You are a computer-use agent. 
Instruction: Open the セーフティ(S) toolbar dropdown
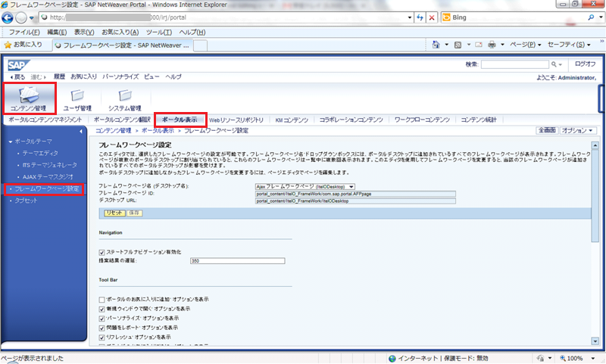point(569,45)
